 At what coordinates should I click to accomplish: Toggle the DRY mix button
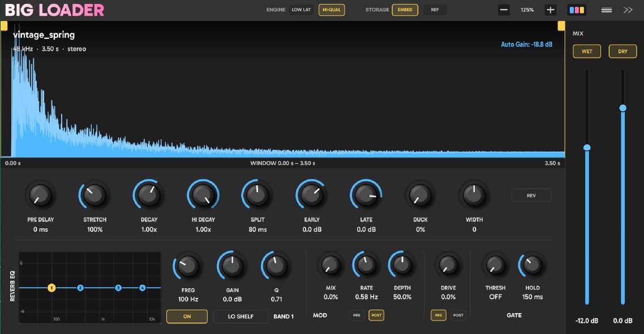point(622,51)
